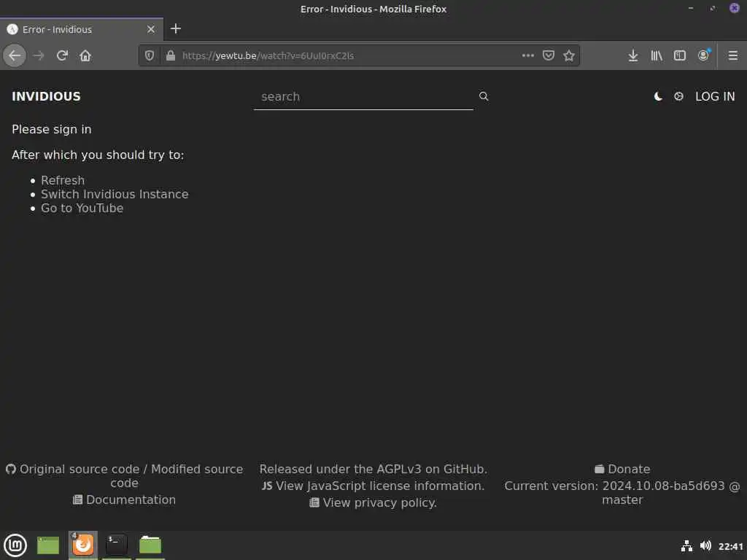
Task: Open the file manager folder icon
Action: click(x=150, y=545)
